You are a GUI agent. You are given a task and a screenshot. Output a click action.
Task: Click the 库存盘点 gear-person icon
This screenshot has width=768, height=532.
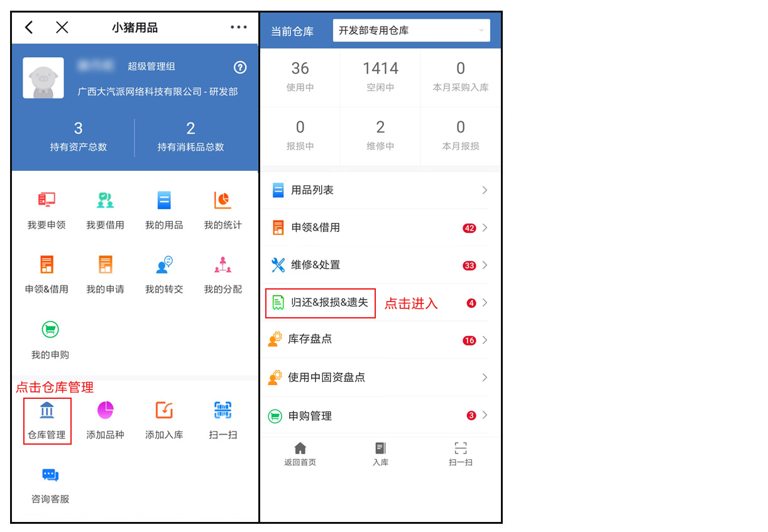275,339
